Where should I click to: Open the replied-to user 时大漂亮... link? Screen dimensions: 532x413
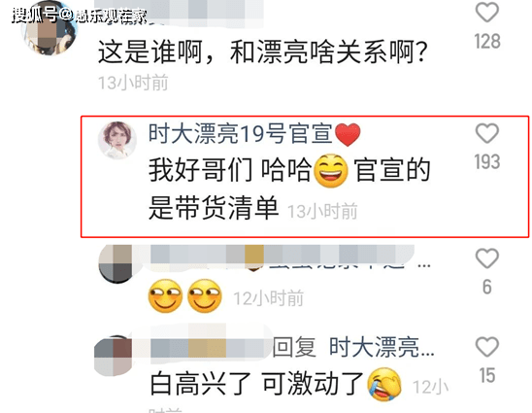[382, 347]
